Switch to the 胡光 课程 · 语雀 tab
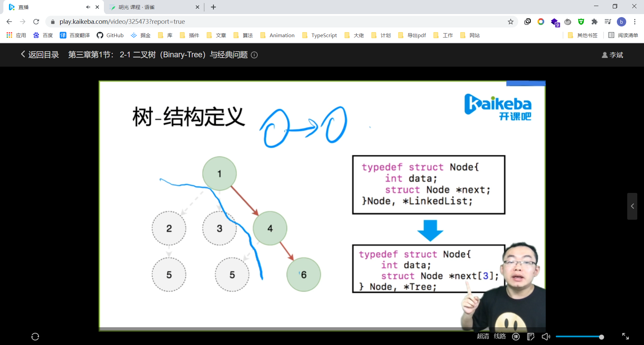This screenshot has width=644, height=345. (154, 7)
